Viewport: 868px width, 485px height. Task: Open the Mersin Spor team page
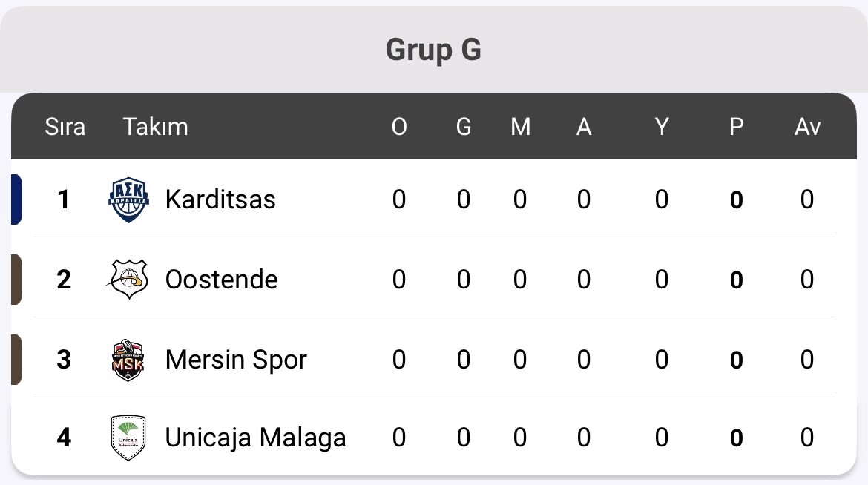click(236, 360)
